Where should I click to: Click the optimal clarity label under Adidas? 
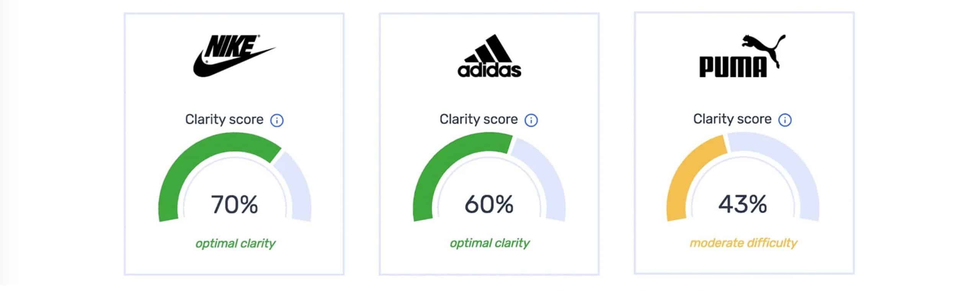490,243
